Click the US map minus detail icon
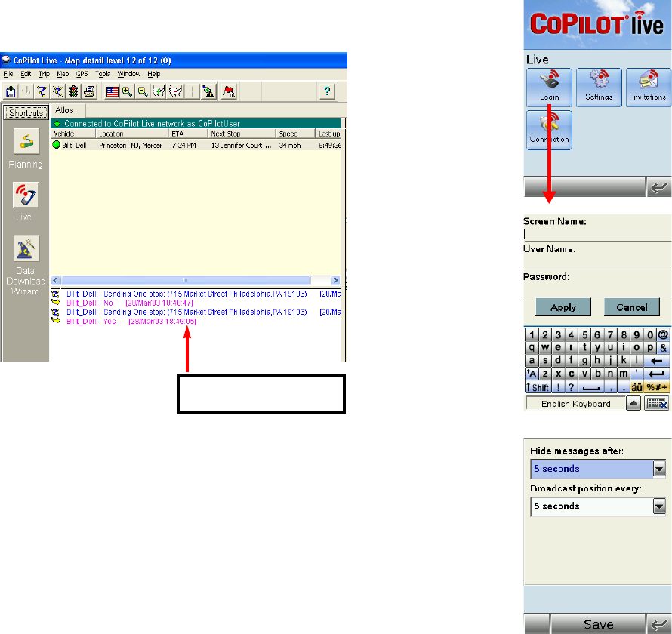Screen dimensions: 672x634 [x=175, y=91]
